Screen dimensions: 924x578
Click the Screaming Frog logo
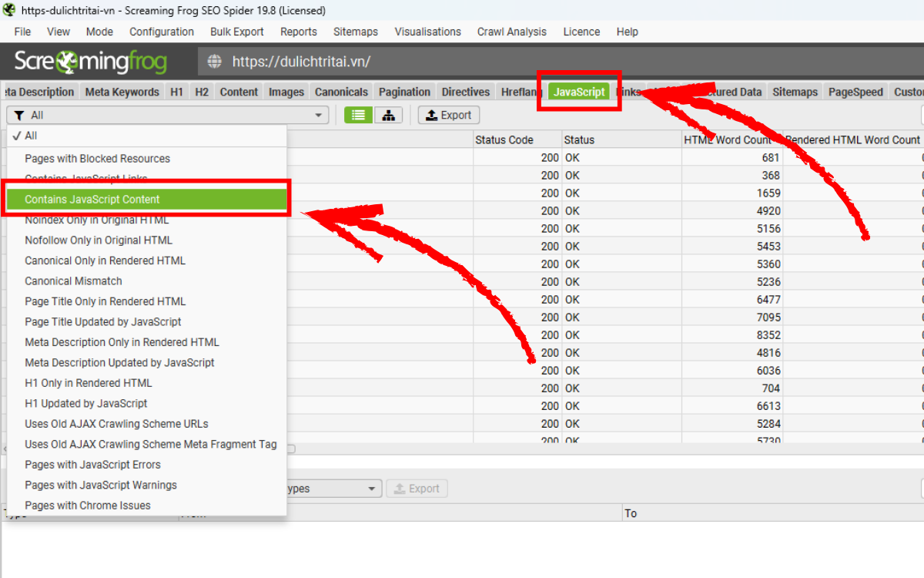click(90, 62)
